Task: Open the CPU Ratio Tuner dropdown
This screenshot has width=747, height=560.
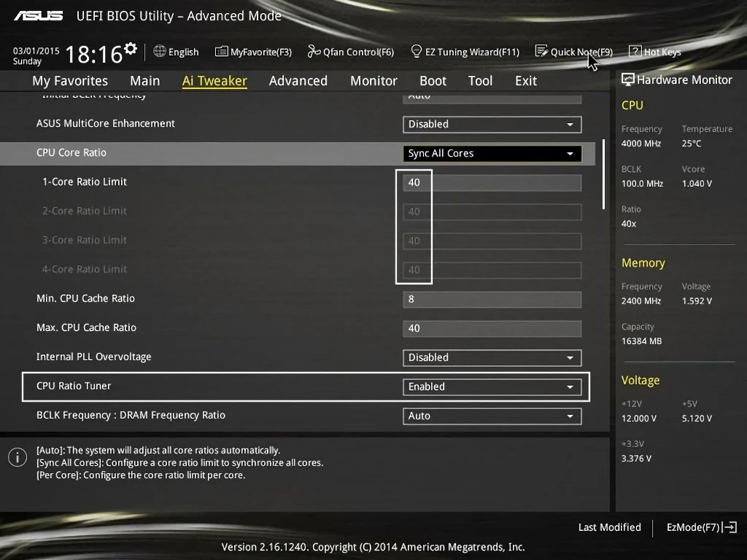Action: tap(492, 386)
